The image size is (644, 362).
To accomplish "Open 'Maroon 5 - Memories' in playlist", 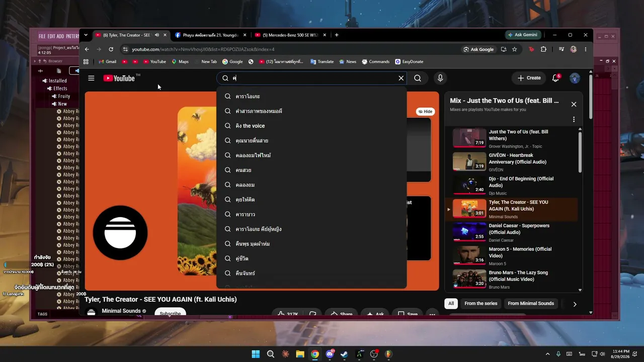I will (512, 255).
